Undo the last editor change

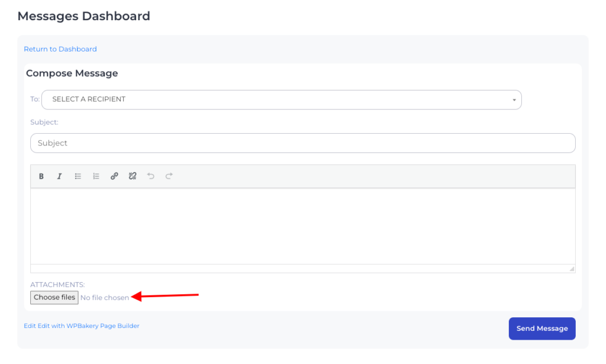pos(151,176)
